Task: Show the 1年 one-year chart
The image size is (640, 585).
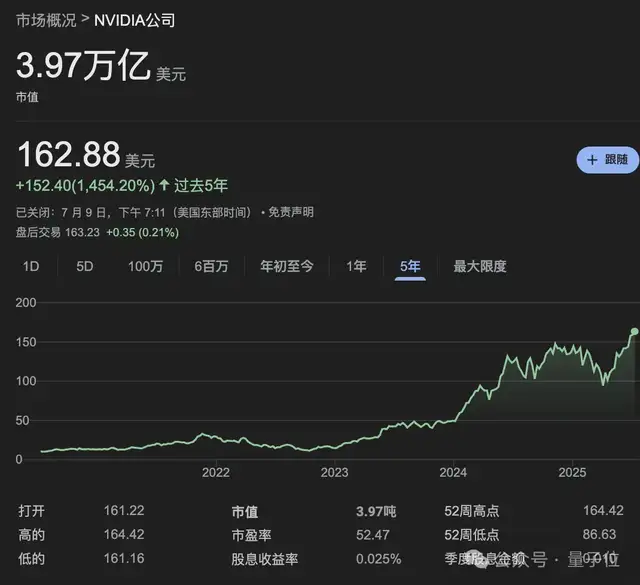Action: [356, 266]
